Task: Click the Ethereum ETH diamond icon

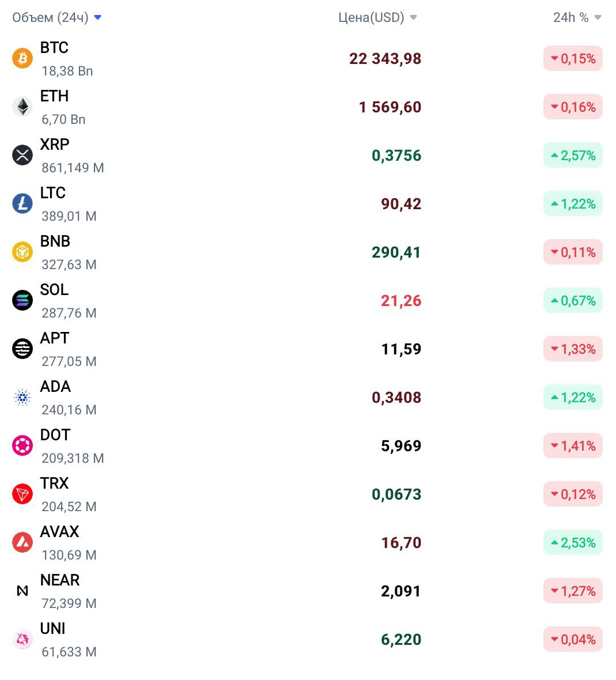Action: pos(22,107)
